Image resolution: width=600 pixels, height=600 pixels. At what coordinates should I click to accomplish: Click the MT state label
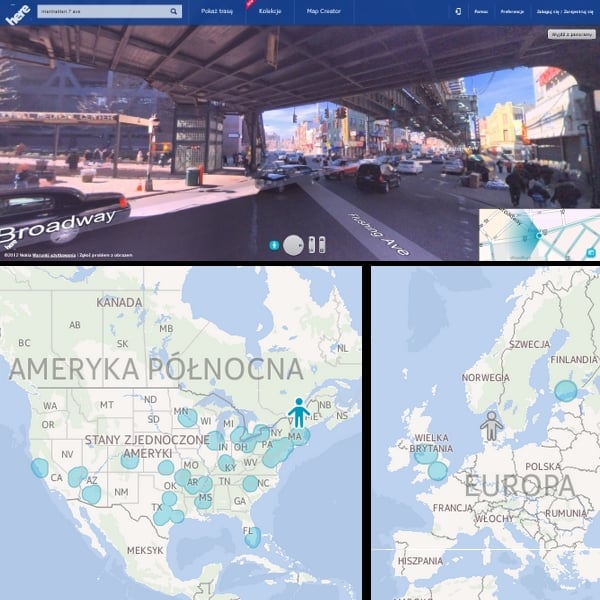[107, 404]
